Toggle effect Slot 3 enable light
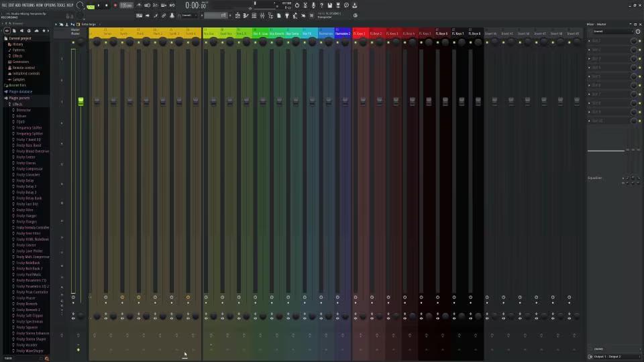The height and width of the screenshot is (362, 644). [x=640, y=59]
